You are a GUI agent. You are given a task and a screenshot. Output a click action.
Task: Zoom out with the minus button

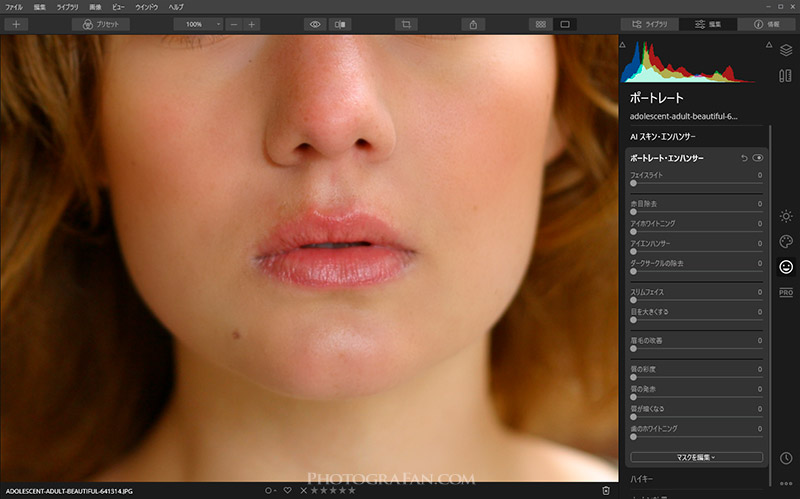tap(234, 24)
